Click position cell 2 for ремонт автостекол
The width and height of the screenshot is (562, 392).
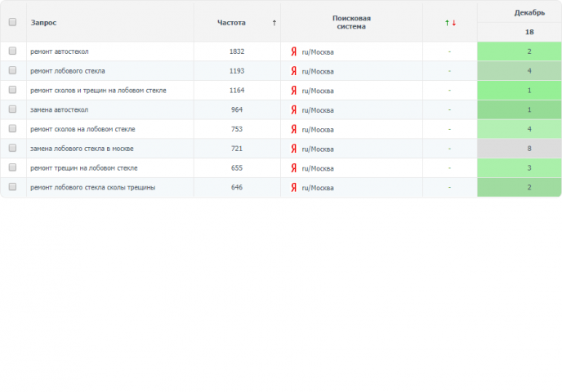(x=519, y=51)
